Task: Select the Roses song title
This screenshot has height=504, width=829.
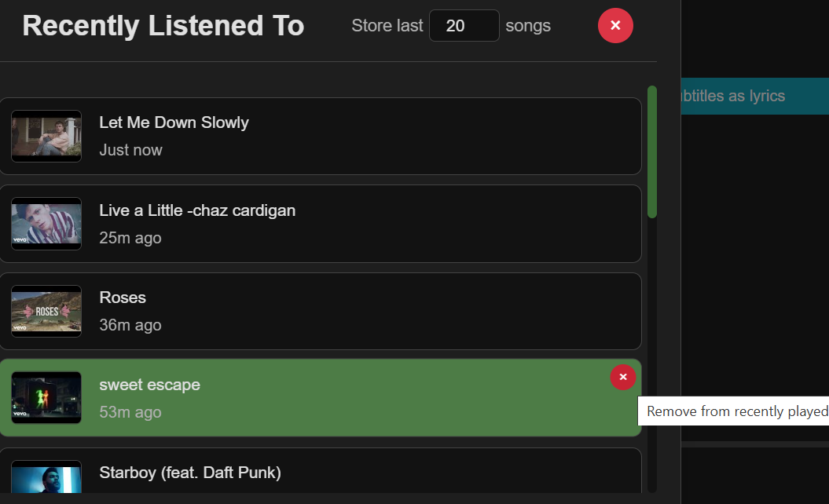Action: point(123,298)
